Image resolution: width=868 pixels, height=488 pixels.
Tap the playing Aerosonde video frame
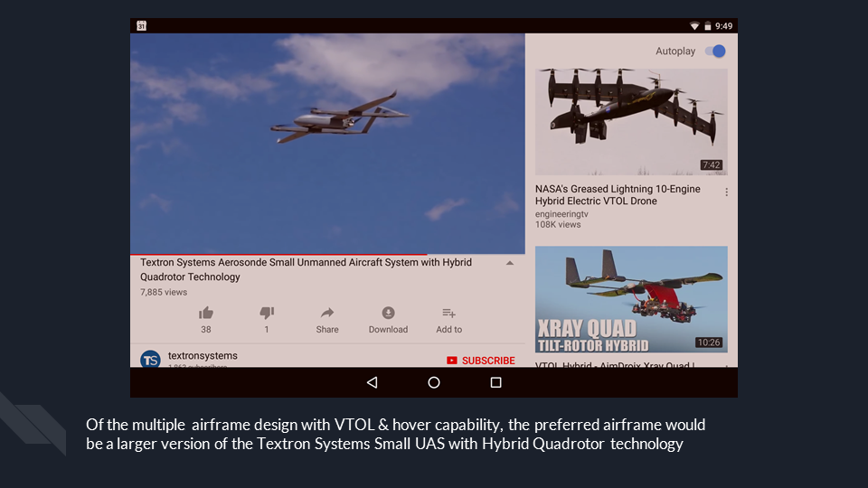coord(327,144)
